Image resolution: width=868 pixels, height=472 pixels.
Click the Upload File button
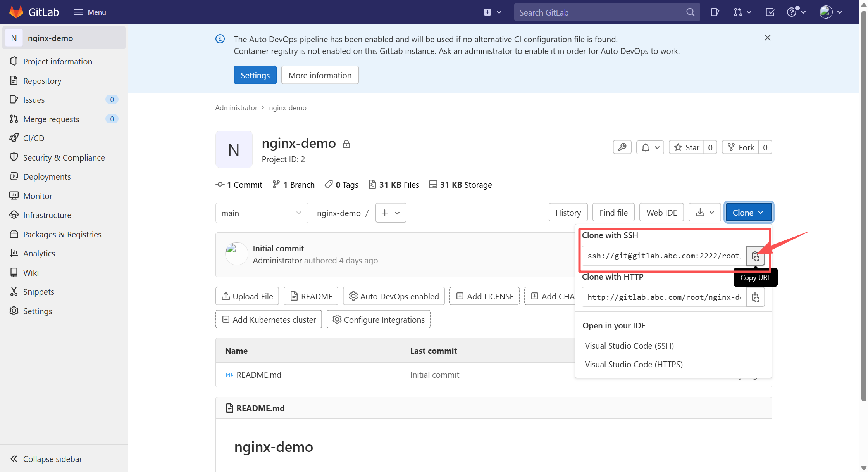tap(247, 296)
